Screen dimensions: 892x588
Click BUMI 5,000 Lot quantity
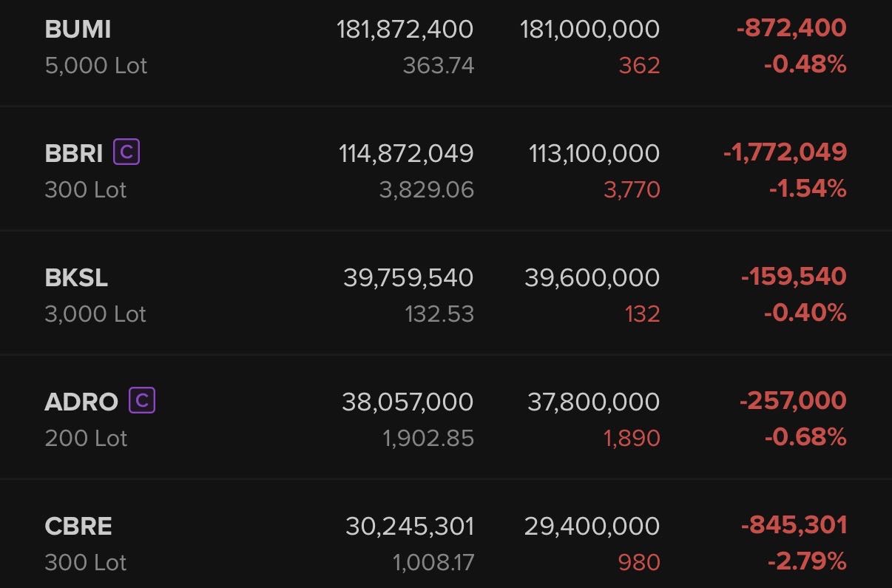[96, 66]
